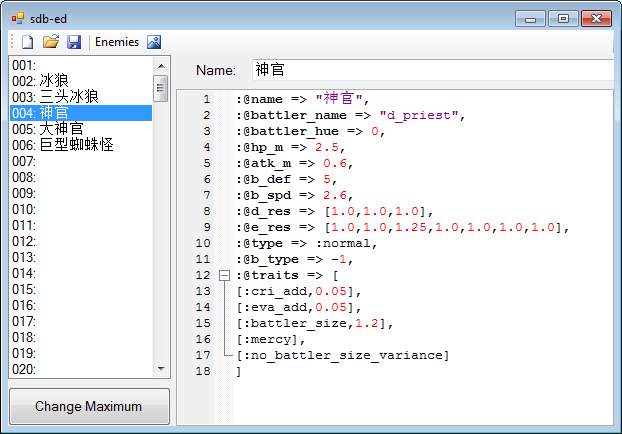Select list entry 010:
Viewport: 622px width, 434px height.
point(81,209)
